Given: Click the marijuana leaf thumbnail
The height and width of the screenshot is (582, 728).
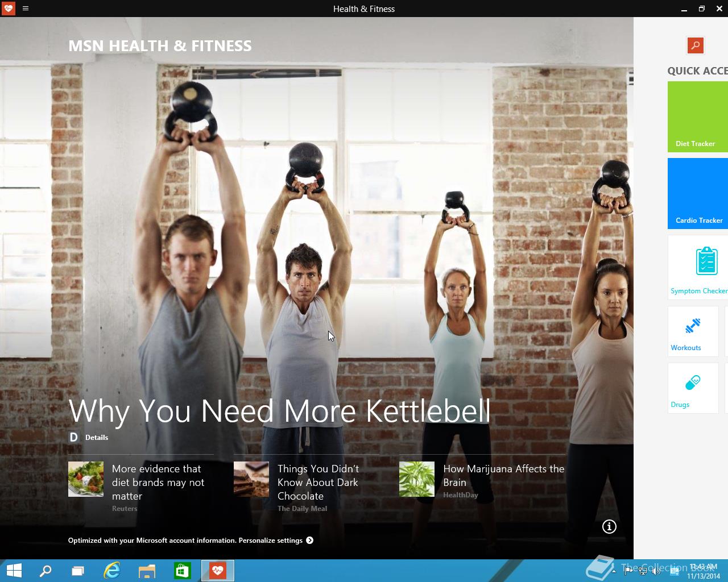Looking at the screenshot, I should tap(417, 479).
